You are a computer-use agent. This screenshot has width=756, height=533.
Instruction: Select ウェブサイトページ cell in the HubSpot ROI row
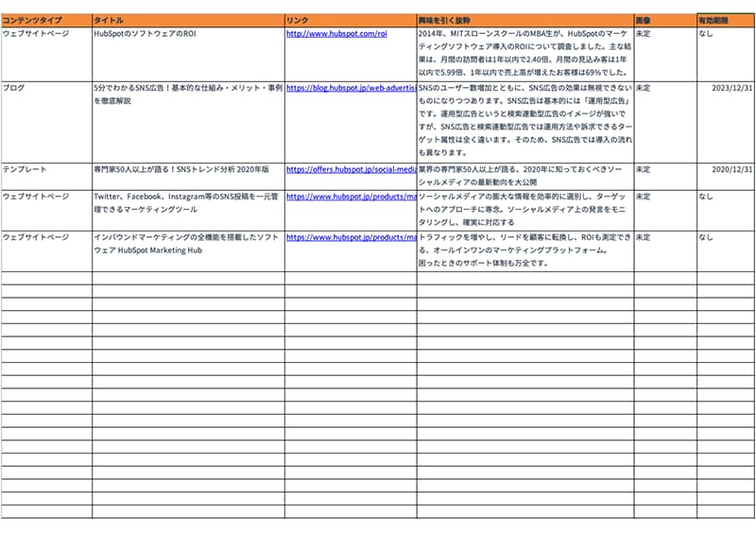pos(46,54)
